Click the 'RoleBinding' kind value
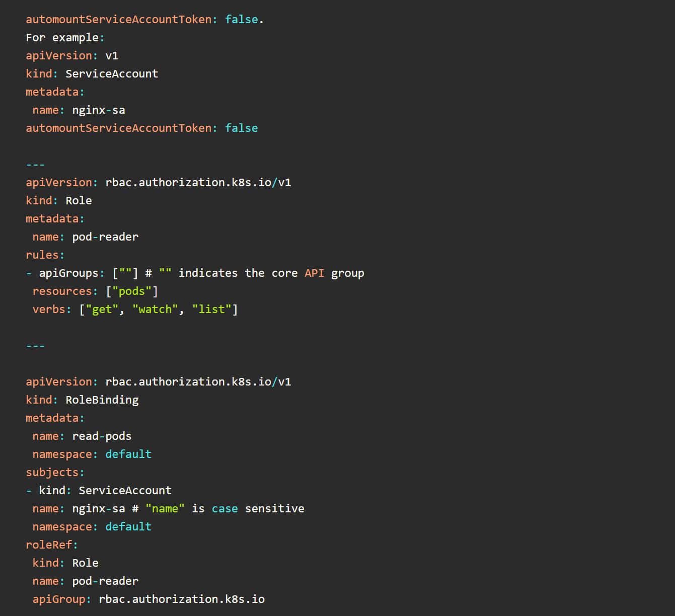This screenshot has width=675, height=616. 102,400
